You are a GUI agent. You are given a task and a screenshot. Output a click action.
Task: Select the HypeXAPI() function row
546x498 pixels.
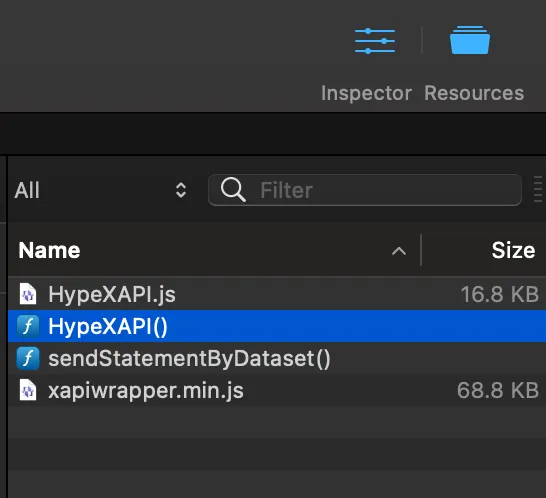(277, 326)
